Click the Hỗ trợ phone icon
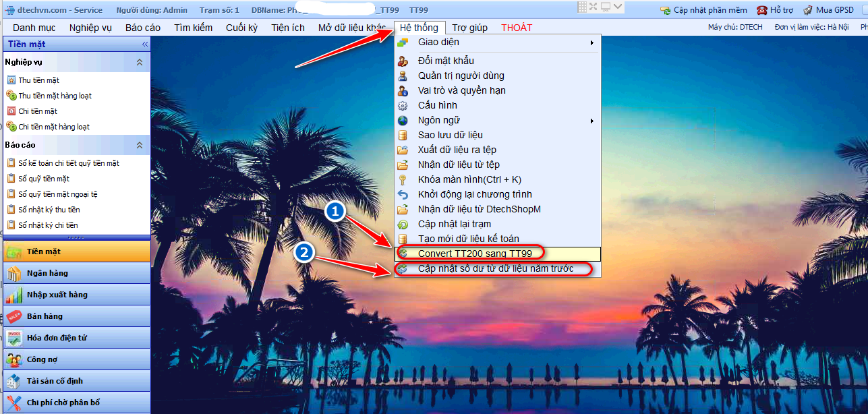Screen dimensions: 868x414 coord(761,10)
